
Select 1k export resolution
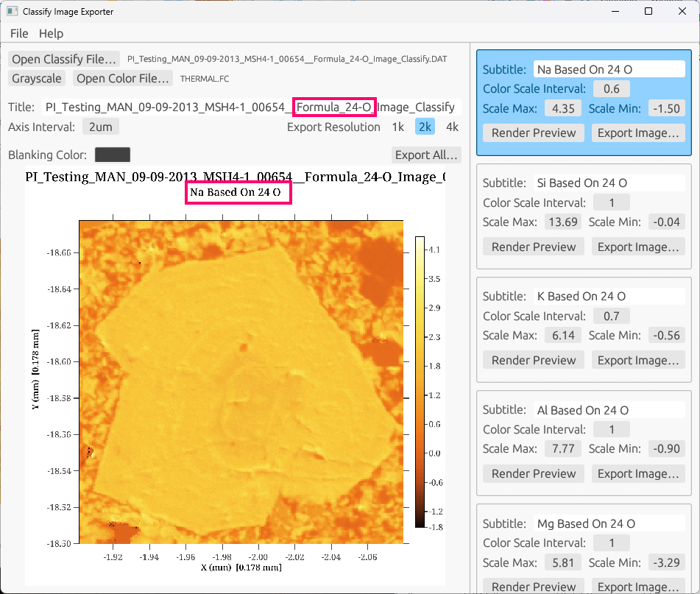(397, 127)
